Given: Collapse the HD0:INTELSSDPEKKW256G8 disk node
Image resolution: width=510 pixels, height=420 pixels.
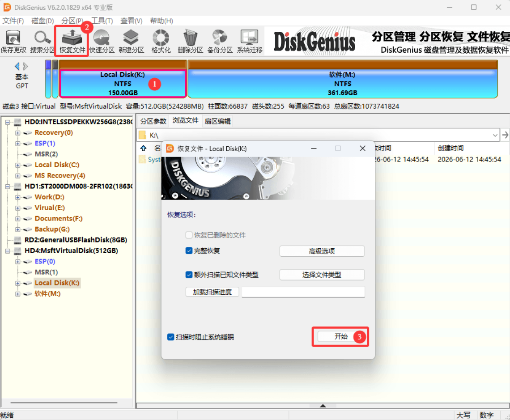Looking at the screenshot, I should click(x=7, y=122).
